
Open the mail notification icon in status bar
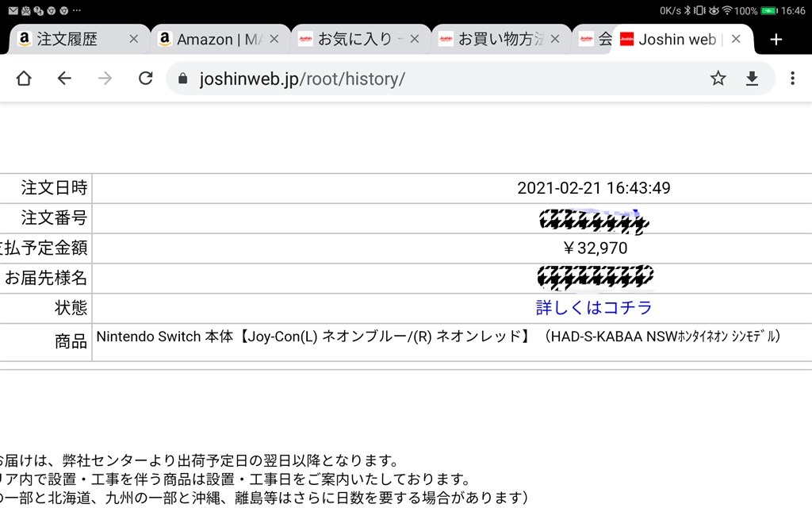click(x=13, y=10)
